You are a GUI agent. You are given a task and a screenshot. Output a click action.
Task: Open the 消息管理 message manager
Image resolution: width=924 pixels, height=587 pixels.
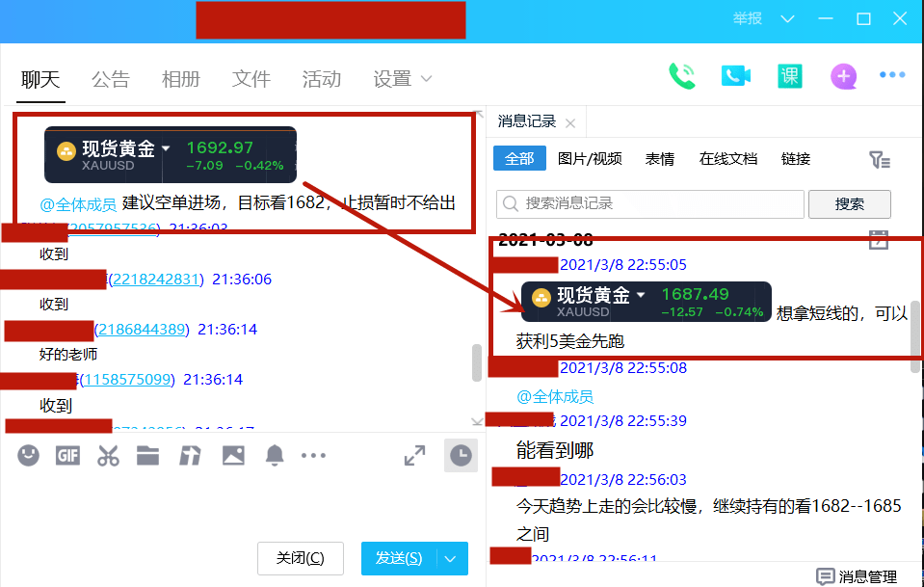click(x=857, y=575)
